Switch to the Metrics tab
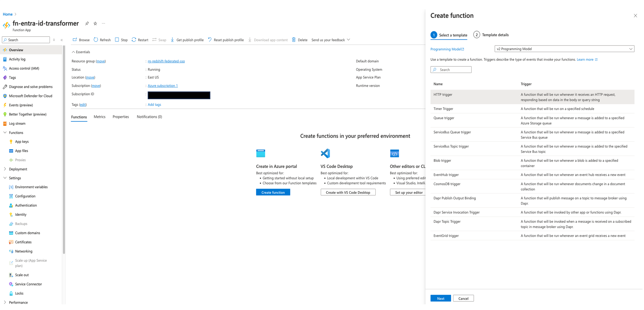 (x=100, y=117)
